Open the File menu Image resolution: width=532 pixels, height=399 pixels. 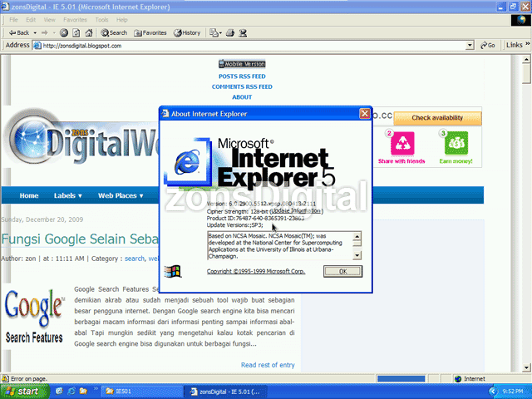coord(13,20)
